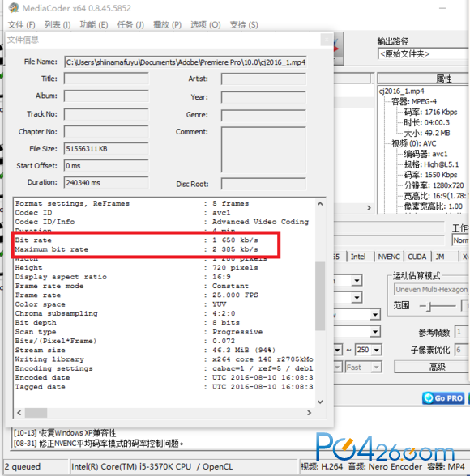The width and height of the screenshot is (470, 476).
Task: Close the 文件信息 dialog
Action: pyautogui.click(x=327, y=40)
